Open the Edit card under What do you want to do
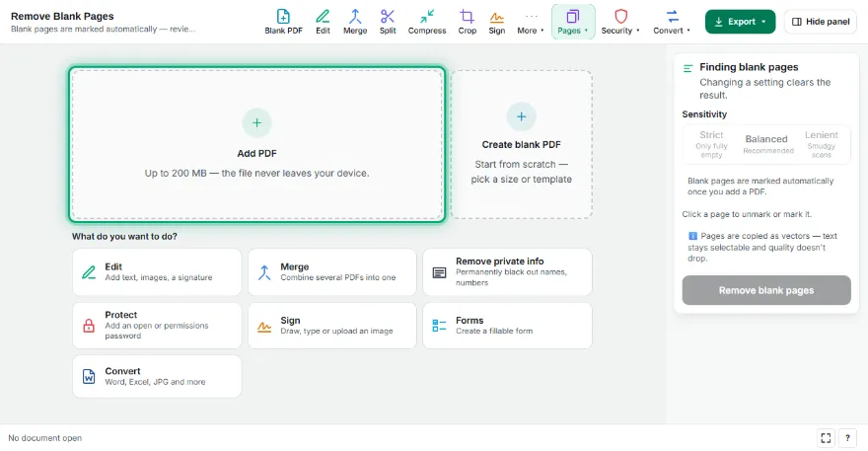 (x=157, y=272)
